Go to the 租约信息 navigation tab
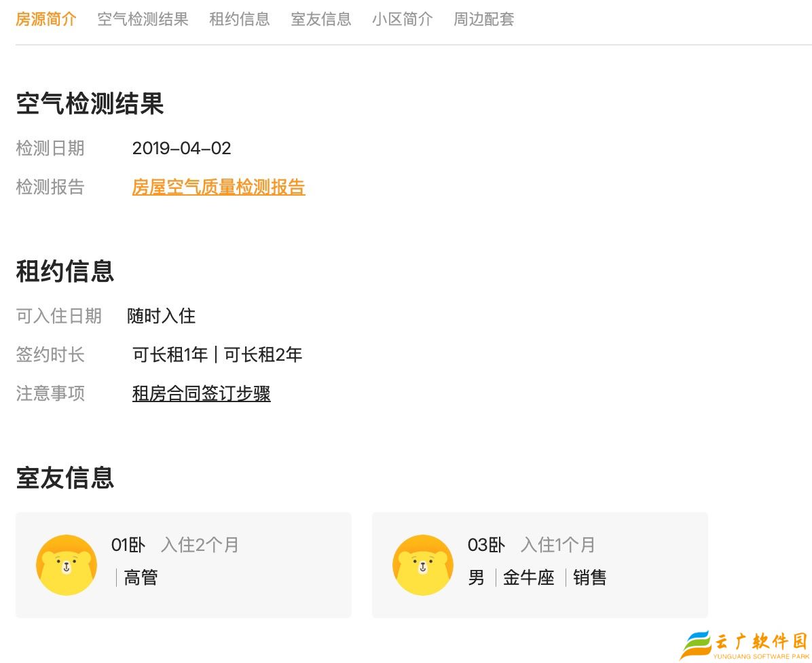This screenshot has width=812, height=663. pos(239,19)
